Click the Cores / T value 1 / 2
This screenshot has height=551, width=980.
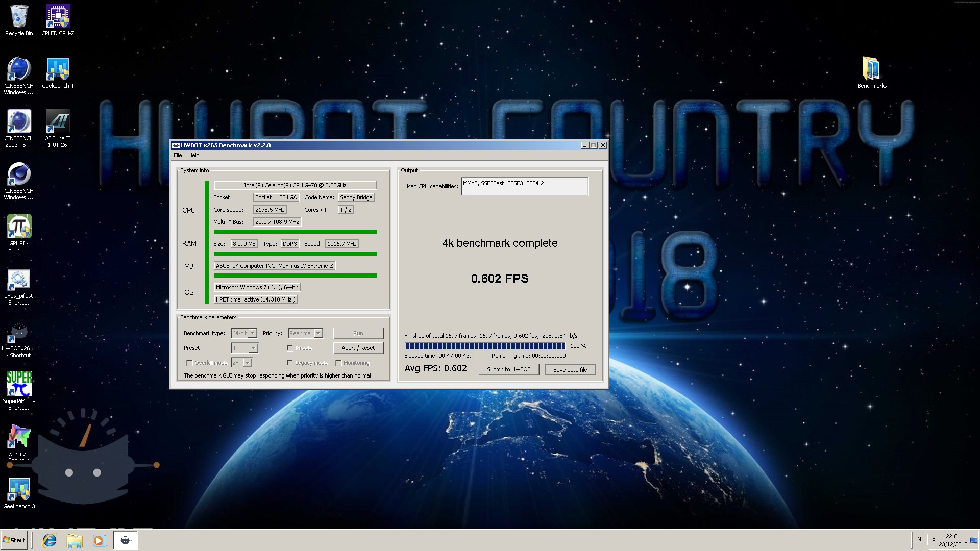coord(346,210)
